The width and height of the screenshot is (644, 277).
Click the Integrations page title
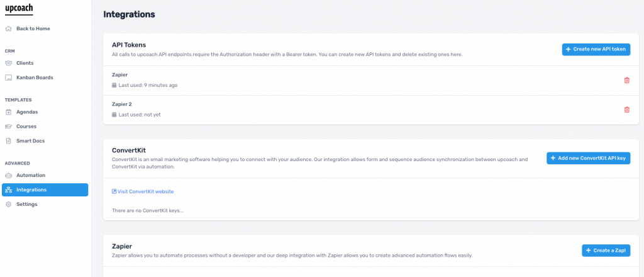click(129, 14)
